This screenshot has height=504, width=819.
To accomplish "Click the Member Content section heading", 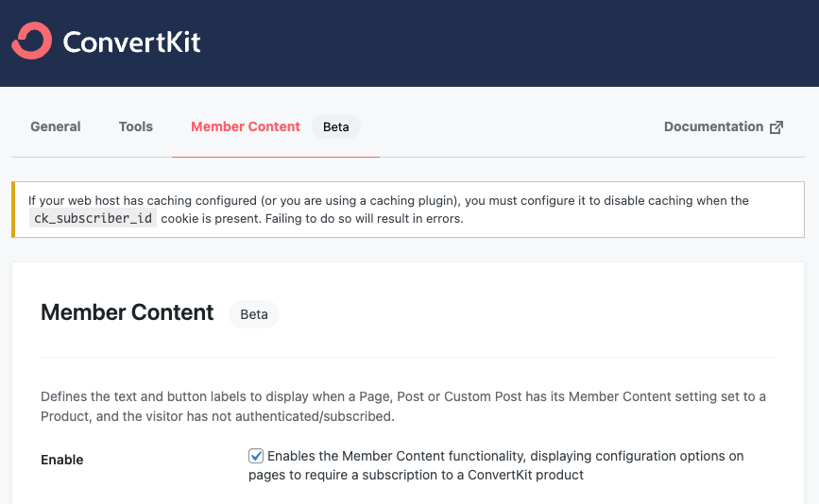I will point(128,313).
